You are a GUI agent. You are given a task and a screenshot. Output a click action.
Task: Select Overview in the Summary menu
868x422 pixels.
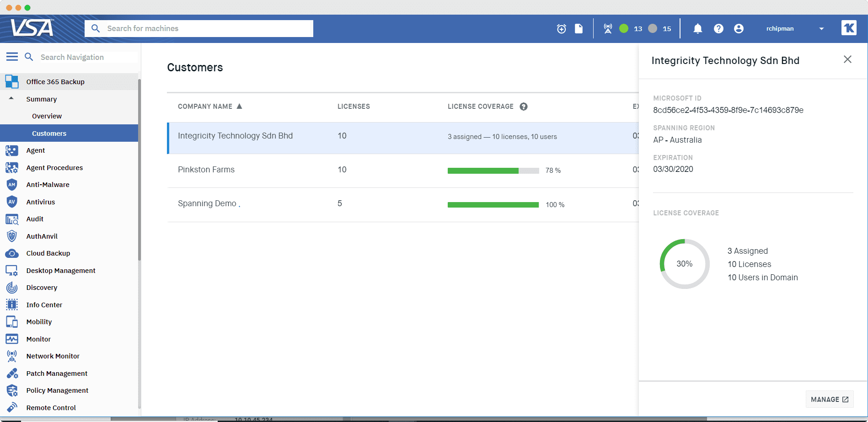(47, 116)
